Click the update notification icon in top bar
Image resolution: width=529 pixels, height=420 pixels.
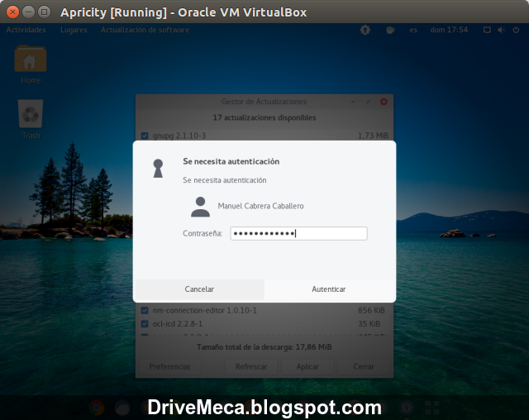click(365, 30)
